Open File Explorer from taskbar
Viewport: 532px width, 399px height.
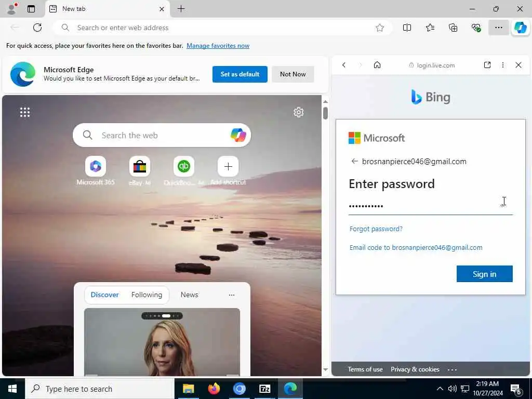188,389
